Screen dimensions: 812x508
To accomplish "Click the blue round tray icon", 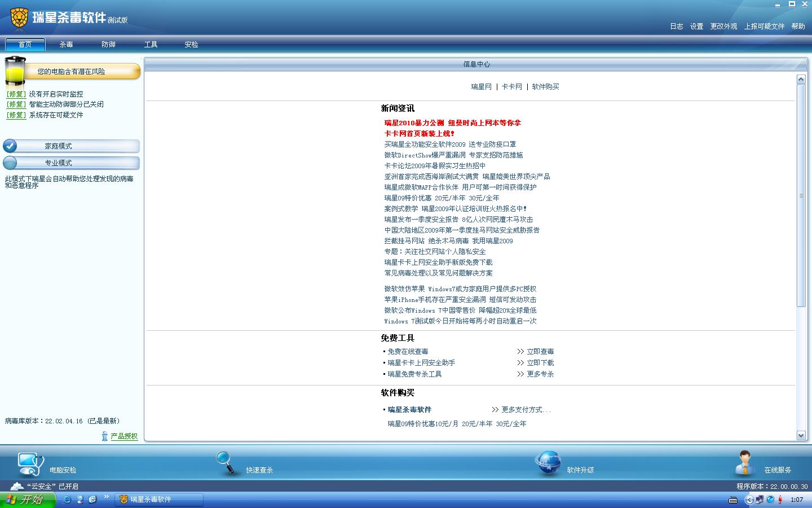I will (770, 500).
